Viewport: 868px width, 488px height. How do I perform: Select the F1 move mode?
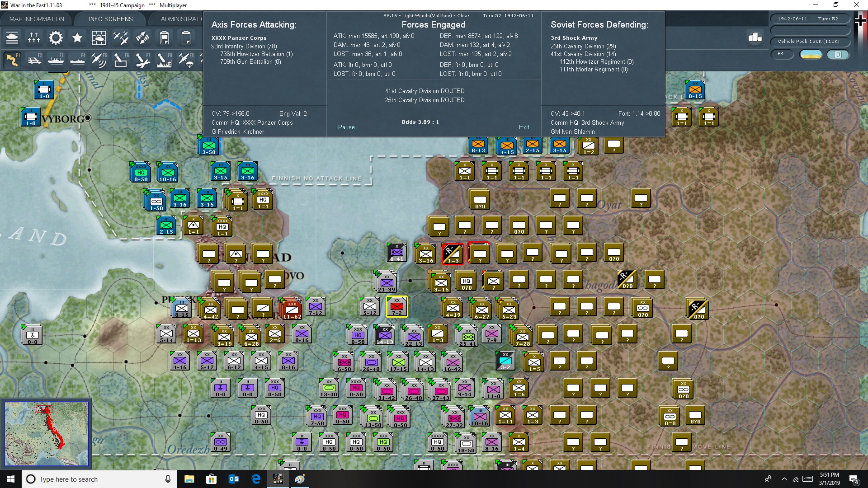12,60
